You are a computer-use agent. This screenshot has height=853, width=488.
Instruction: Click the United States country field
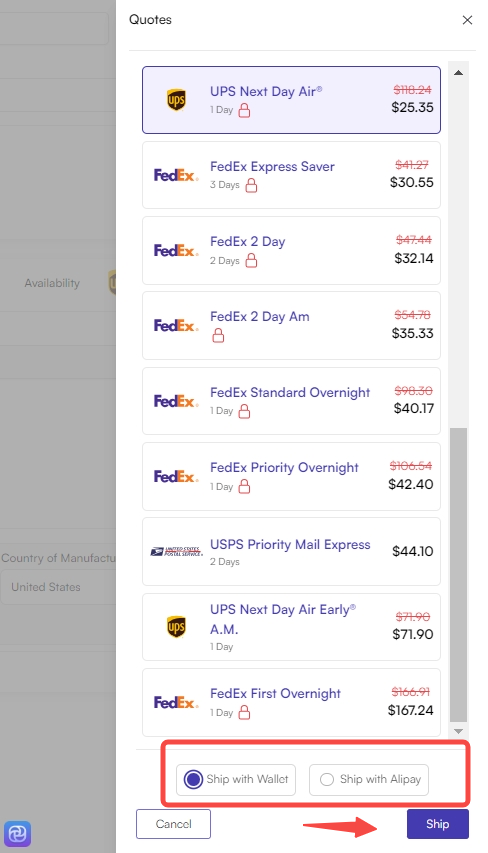(x=58, y=587)
